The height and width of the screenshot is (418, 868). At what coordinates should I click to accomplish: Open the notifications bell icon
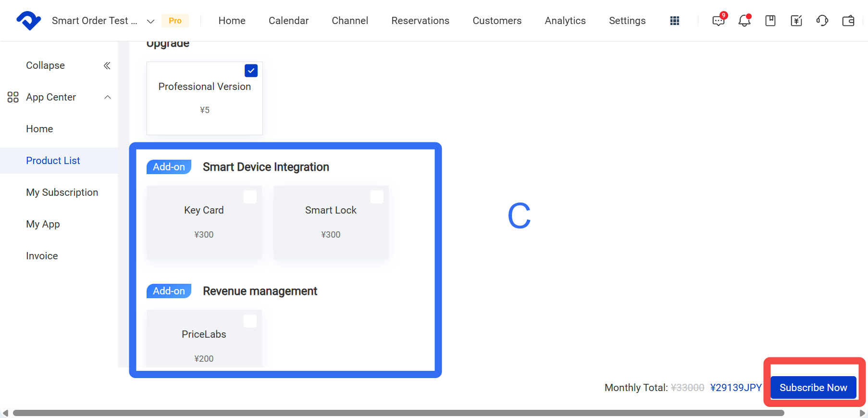pyautogui.click(x=744, y=21)
